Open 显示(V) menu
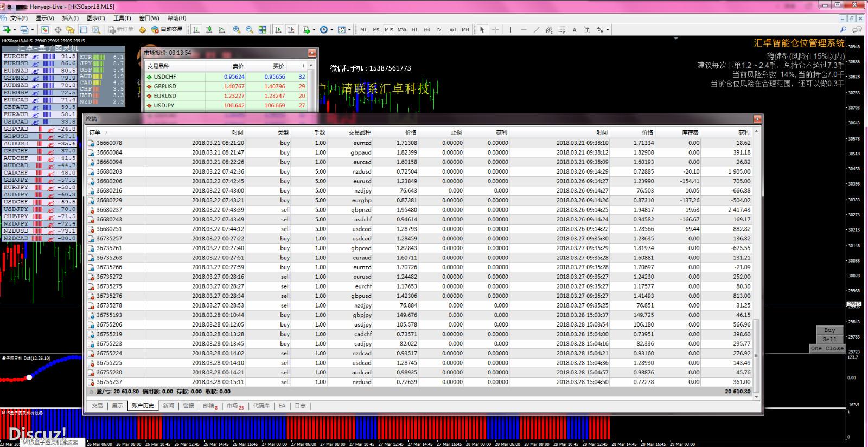Viewport: 868px width, 447px height. 44,18
